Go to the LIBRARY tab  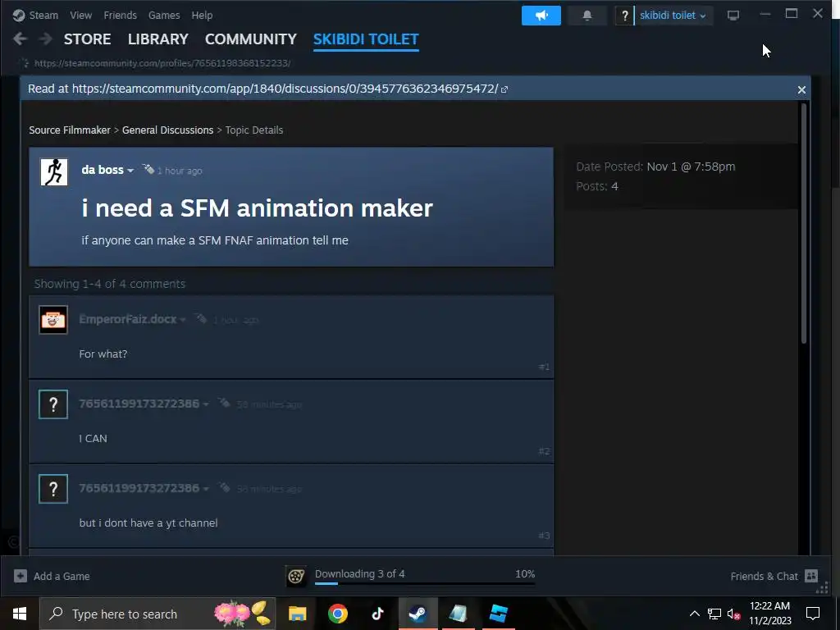[x=158, y=39]
